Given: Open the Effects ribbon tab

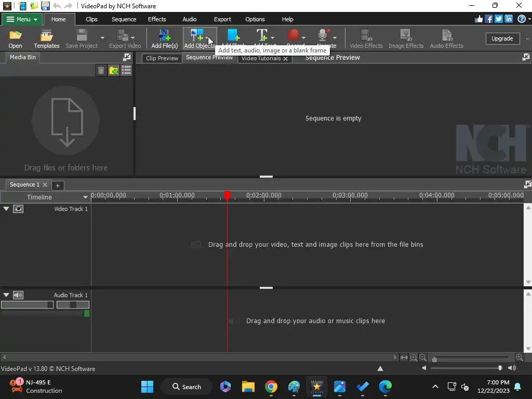Looking at the screenshot, I should [157, 19].
